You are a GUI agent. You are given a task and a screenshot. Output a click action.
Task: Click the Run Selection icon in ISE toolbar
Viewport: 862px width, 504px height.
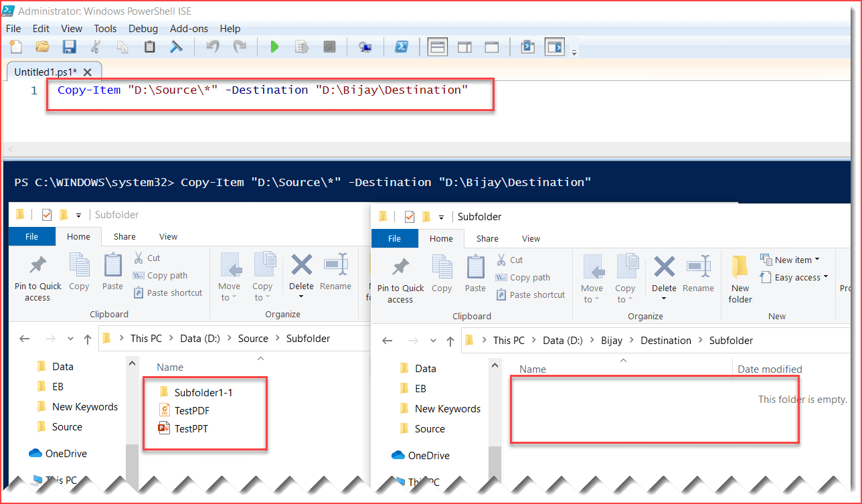tap(302, 46)
